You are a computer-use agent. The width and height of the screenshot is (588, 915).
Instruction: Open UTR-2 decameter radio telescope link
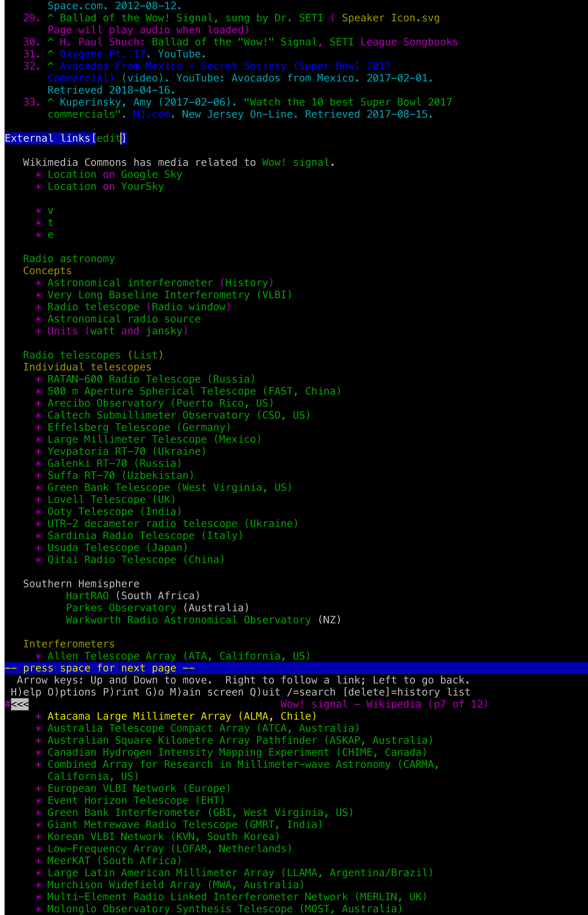(173, 523)
